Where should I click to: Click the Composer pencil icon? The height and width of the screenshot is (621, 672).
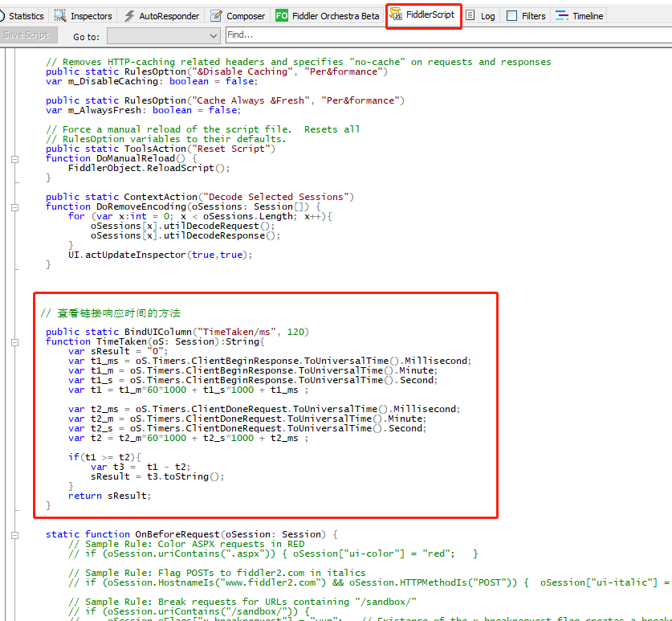coord(217,16)
